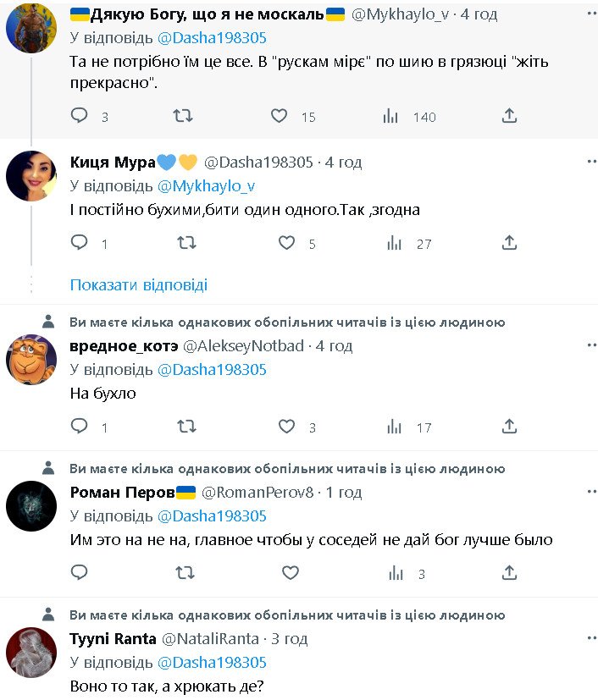Open more options for вредное_котэ tweet
This screenshot has width=598, height=700.
(x=590, y=344)
